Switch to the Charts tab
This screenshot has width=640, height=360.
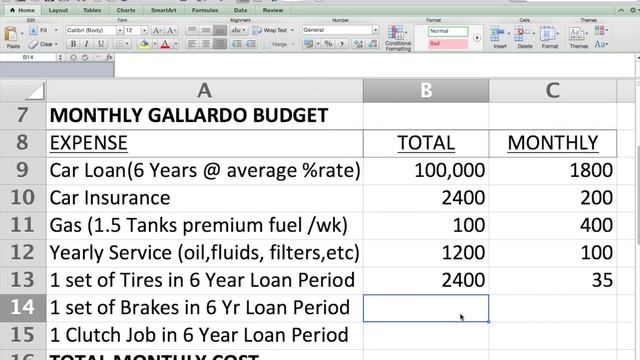point(126,10)
